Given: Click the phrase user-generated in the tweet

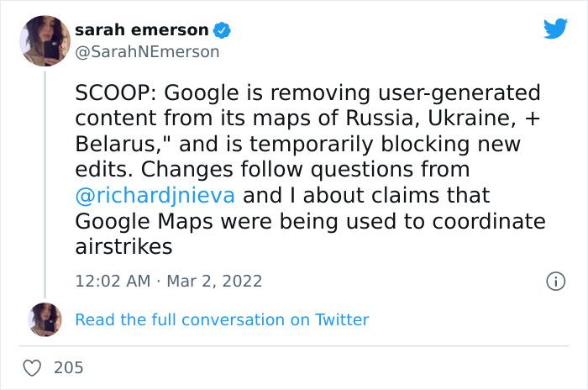Looking at the screenshot, I should click(459, 93).
